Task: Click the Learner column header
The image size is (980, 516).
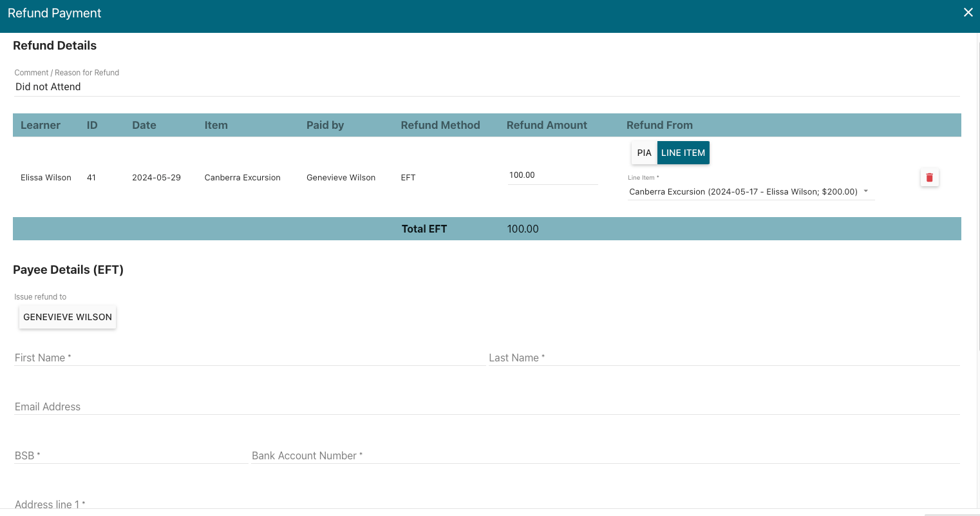Action: 41,125
